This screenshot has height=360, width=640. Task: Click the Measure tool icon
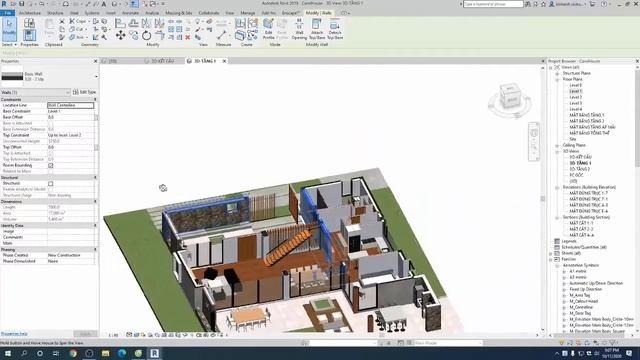[x=222, y=35]
